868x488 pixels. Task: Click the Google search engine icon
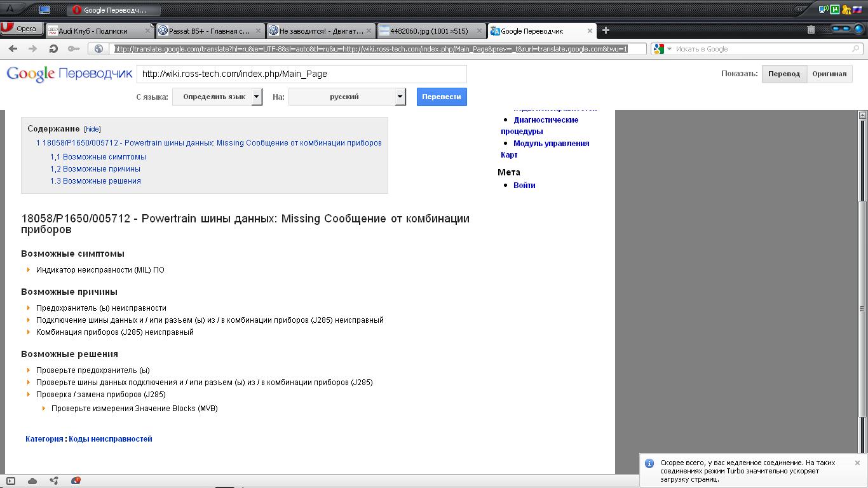(x=658, y=49)
